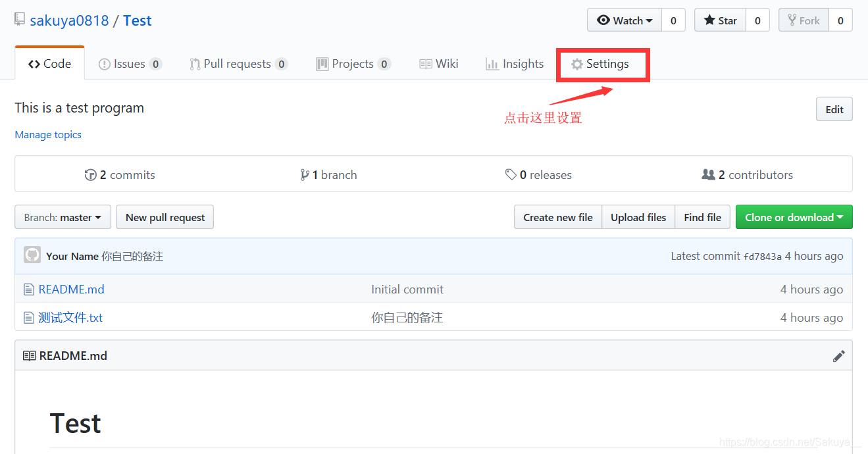This screenshot has height=454, width=868.
Task: Click '4 hours ago' in README.md row
Action: [x=811, y=290]
